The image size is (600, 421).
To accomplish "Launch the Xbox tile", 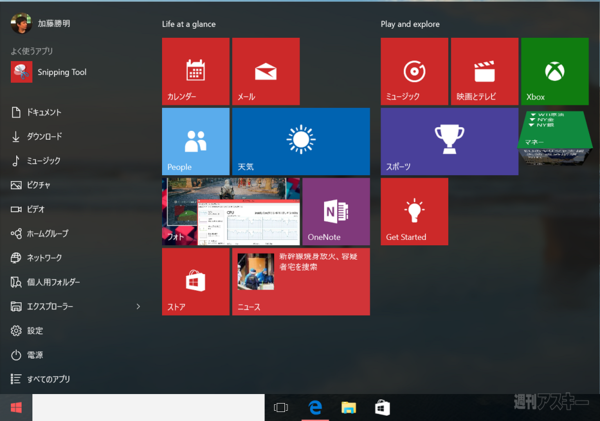I will coord(555,71).
